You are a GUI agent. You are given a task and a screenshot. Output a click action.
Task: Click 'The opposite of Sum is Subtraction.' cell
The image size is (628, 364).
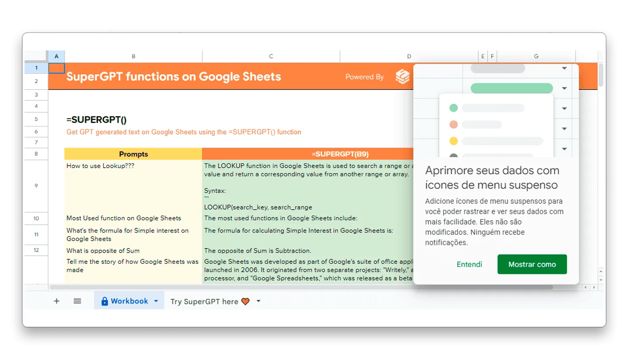(307, 250)
